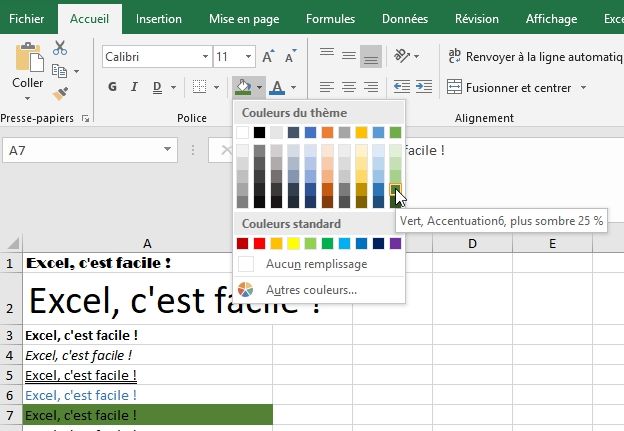Click Renvoyer à la ligne automatiquement

535,57
